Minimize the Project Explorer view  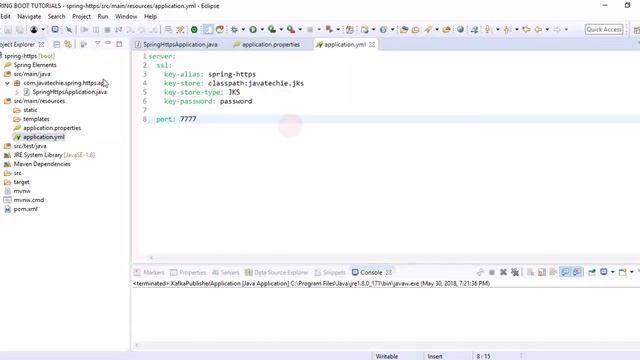[x=108, y=43]
